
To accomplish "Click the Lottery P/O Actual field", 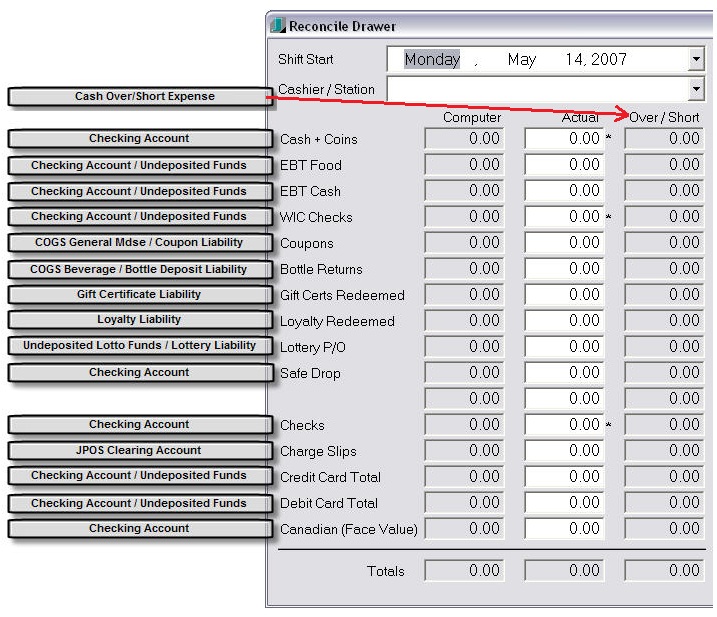I will tap(564, 347).
